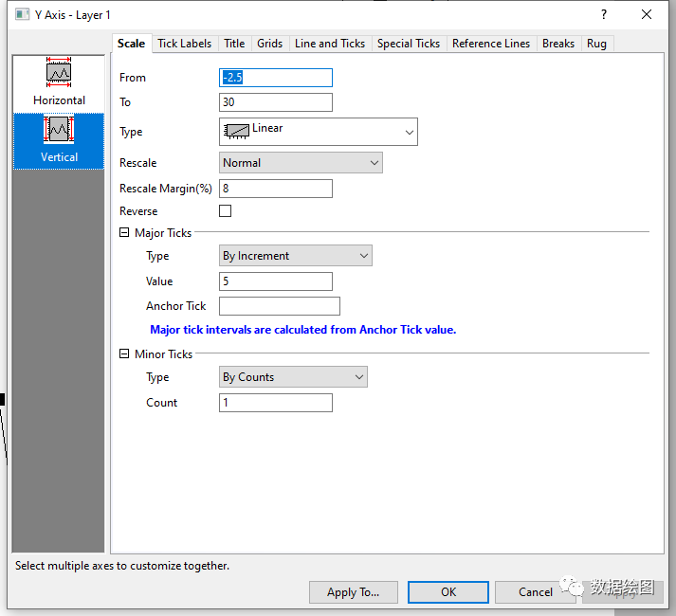The height and width of the screenshot is (616, 676).
Task: Select the Vertical axis icon
Action: [x=59, y=140]
